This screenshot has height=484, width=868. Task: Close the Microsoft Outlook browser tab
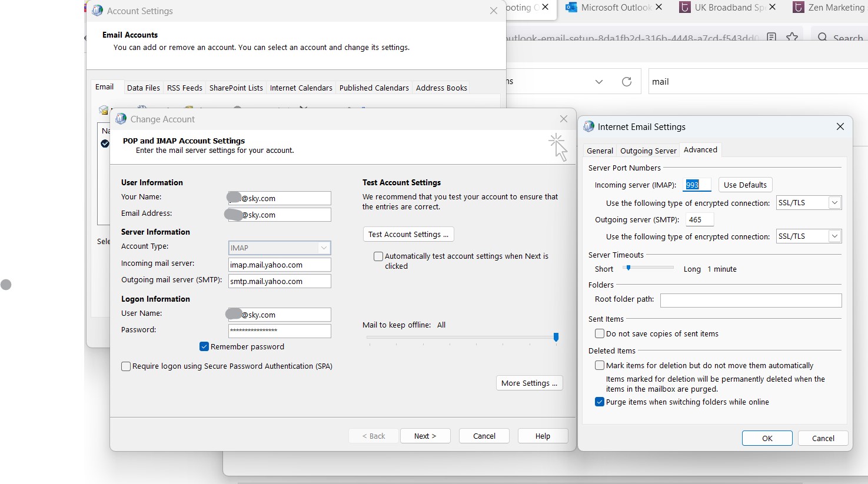659,7
